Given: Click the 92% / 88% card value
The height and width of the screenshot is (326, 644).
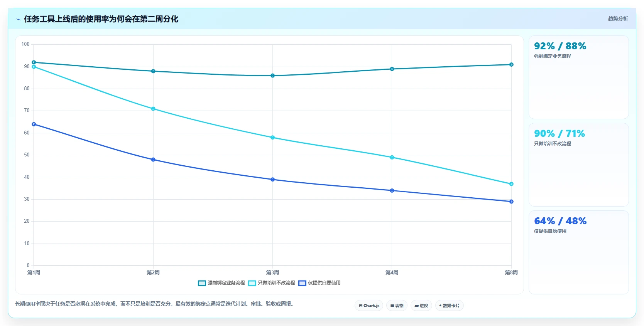Looking at the screenshot, I should pyautogui.click(x=560, y=46).
